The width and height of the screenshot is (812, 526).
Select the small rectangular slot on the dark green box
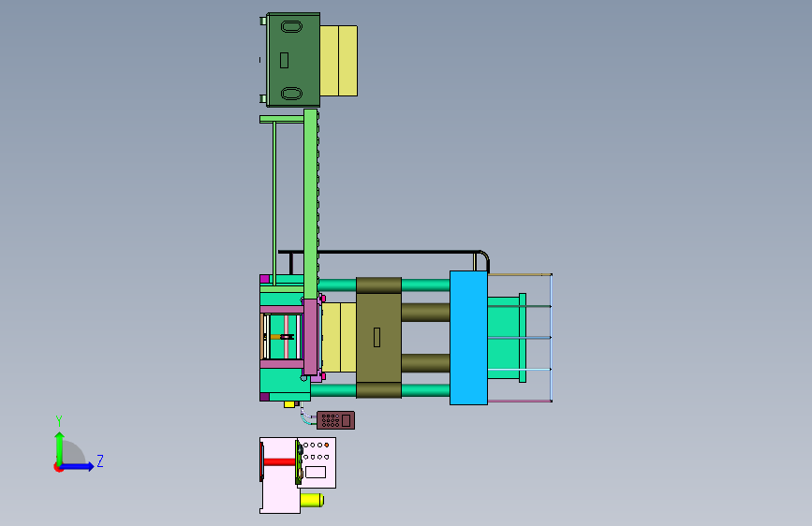coord(285,60)
